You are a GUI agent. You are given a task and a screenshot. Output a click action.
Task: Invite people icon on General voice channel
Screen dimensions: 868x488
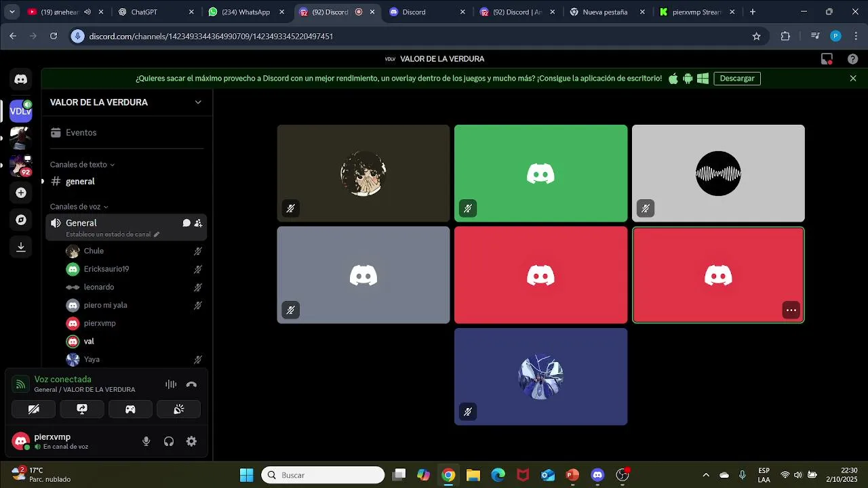click(x=198, y=223)
